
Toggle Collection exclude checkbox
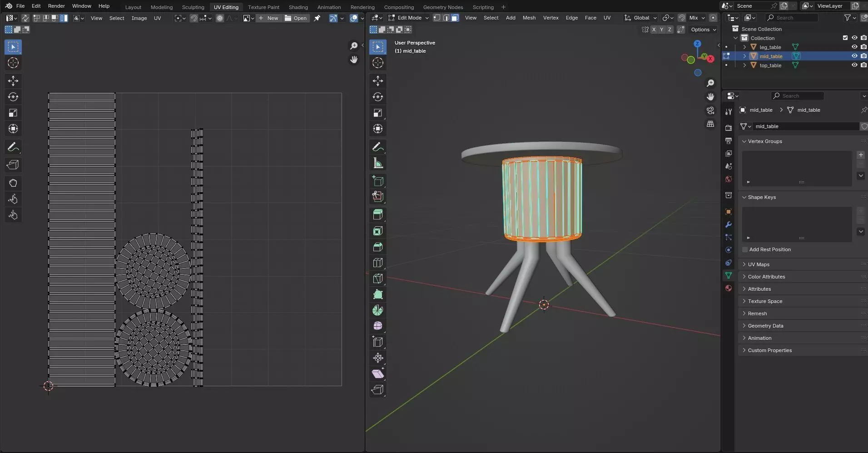point(845,38)
